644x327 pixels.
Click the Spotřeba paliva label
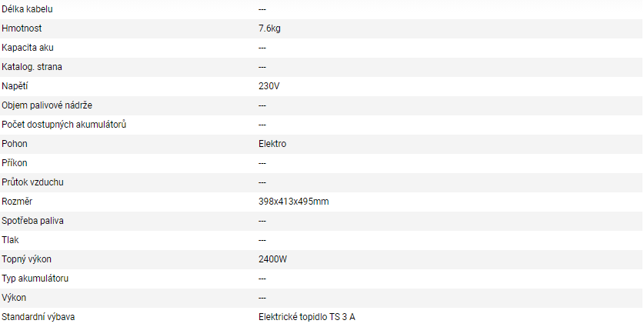(32, 221)
